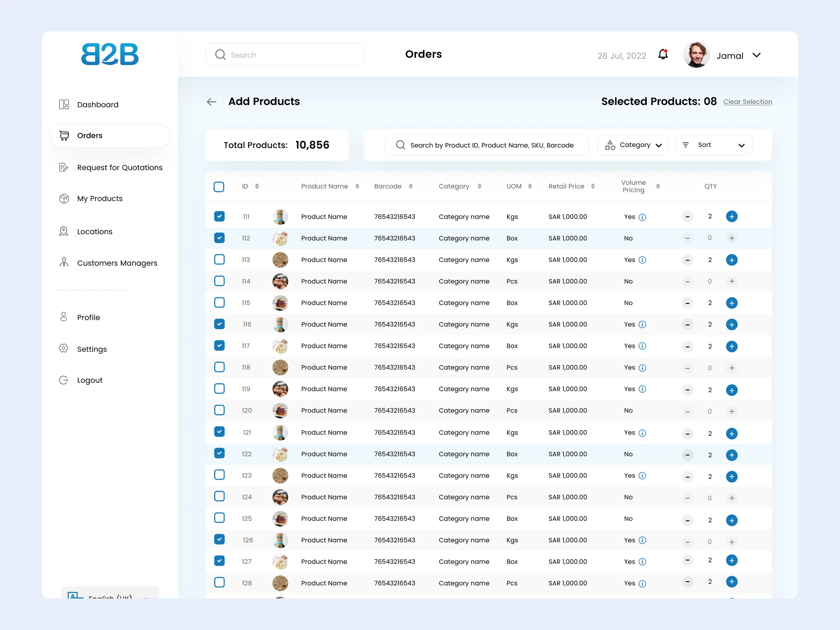Screen dimensions: 840x630
Task: Sort by Volume Pricing column arrows
Action: (658, 186)
